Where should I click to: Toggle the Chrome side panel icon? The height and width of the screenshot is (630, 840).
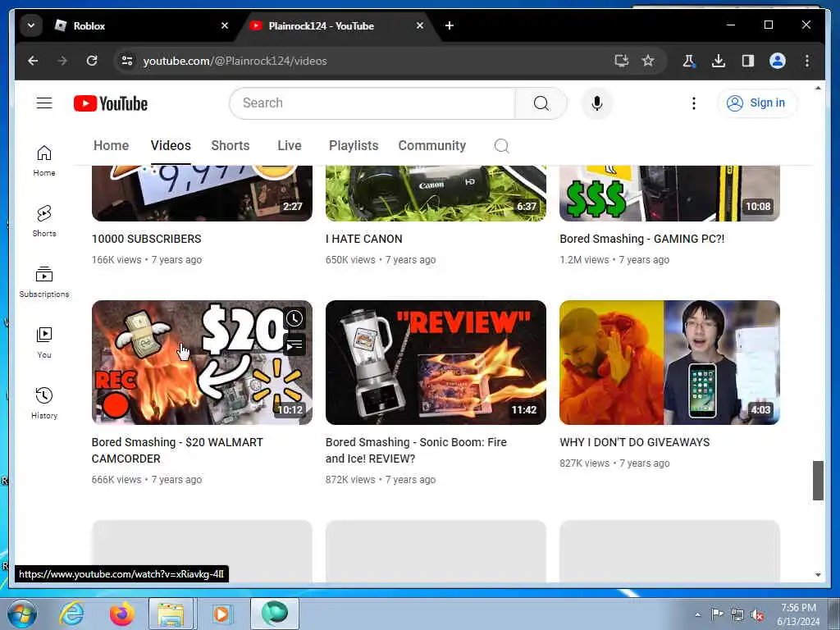(x=748, y=61)
